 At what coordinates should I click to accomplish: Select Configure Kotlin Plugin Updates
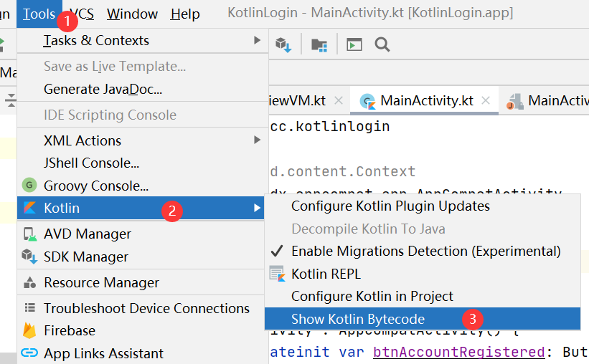coord(423,206)
